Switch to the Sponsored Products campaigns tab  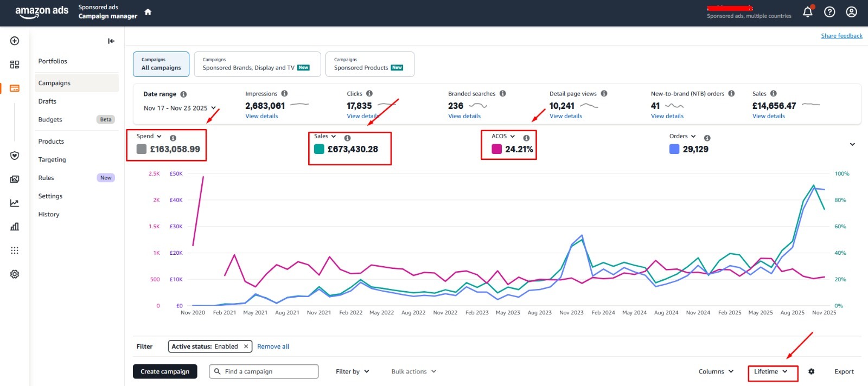(x=370, y=64)
